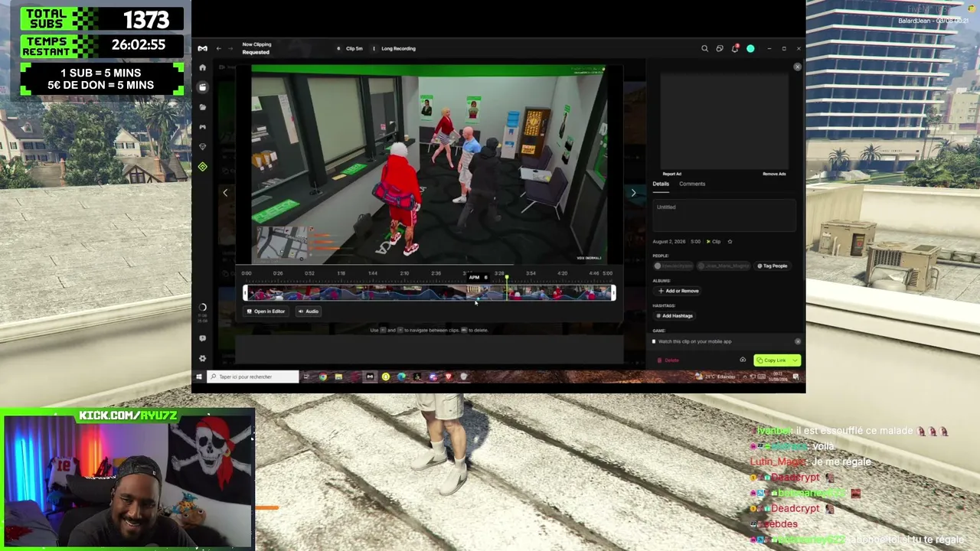Click the clip video preview

coord(429,165)
